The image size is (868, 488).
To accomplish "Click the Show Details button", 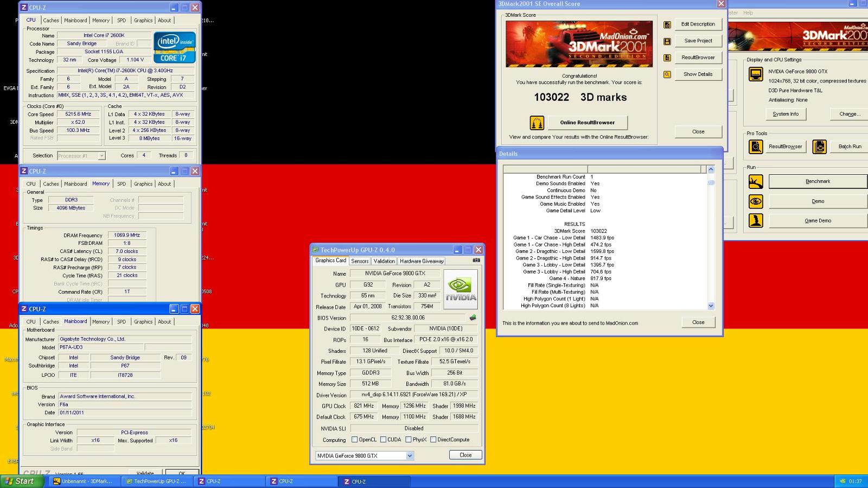I will pyautogui.click(x=698, y=74).
